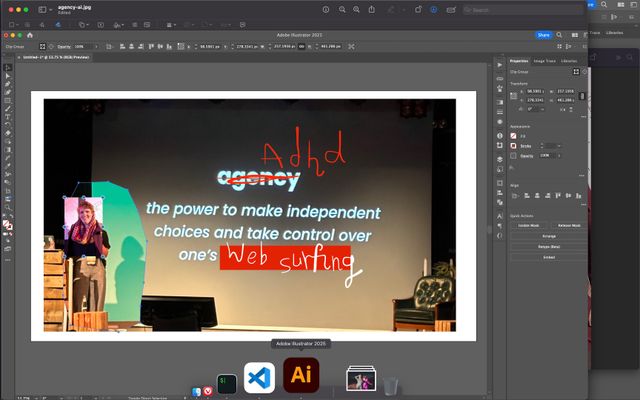Expand the Opacity dropdown in control bar
640x400 pixels.
96,47
